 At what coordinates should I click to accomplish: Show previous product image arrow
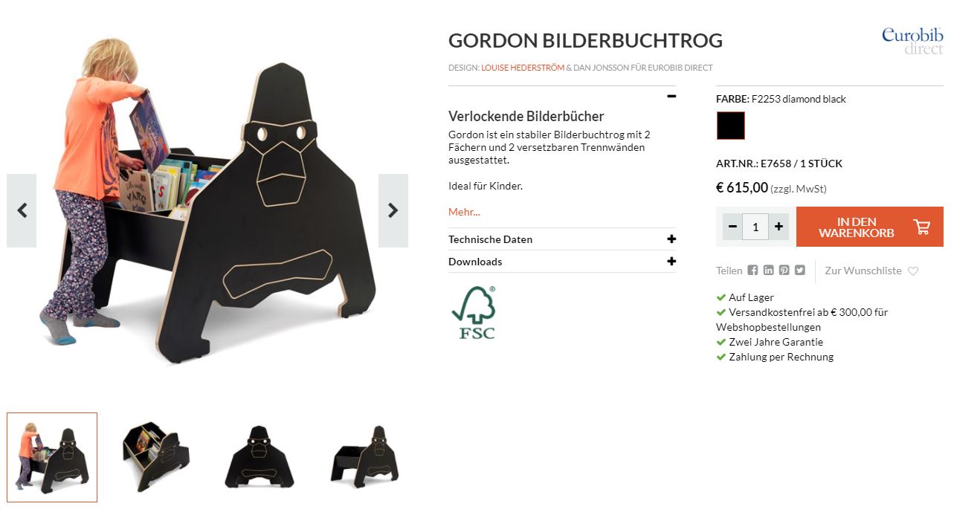22,210
